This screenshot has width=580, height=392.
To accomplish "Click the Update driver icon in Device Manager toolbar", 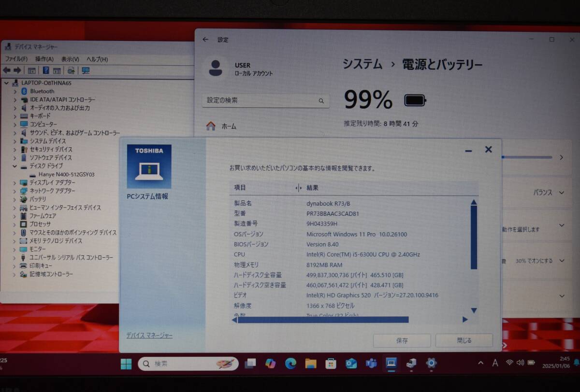I will coord(71,70).
